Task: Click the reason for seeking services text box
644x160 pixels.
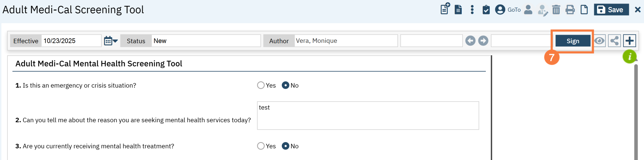Action: coord(368,116)
